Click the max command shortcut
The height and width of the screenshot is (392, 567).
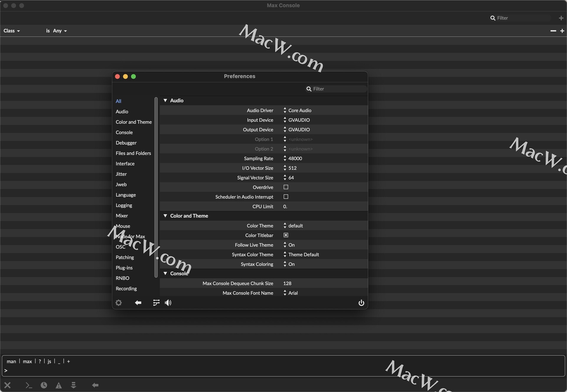27,361
